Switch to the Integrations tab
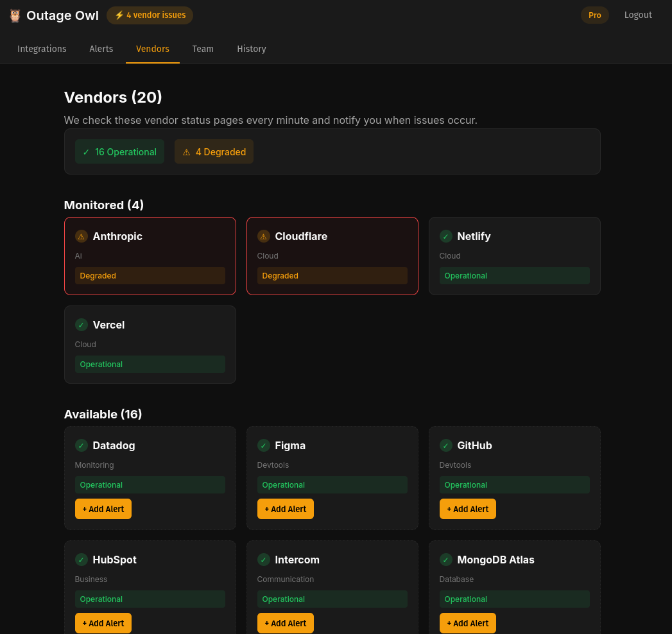 pyautogui.click(x=42, y=49)
